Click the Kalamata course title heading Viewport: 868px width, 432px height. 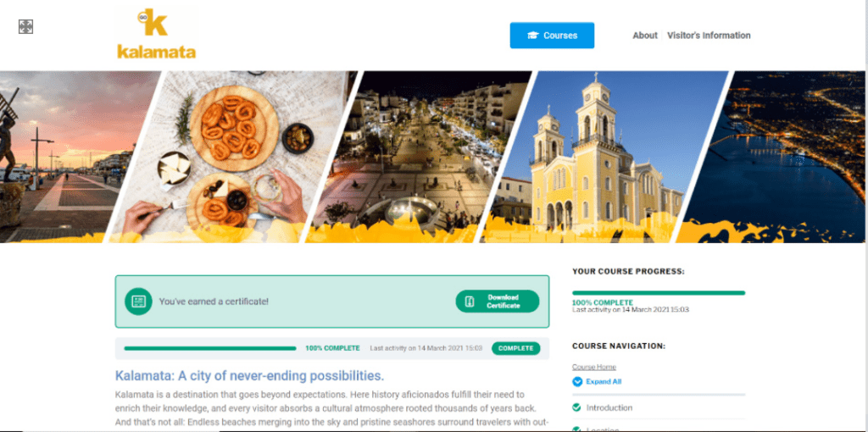coord(249,375)
